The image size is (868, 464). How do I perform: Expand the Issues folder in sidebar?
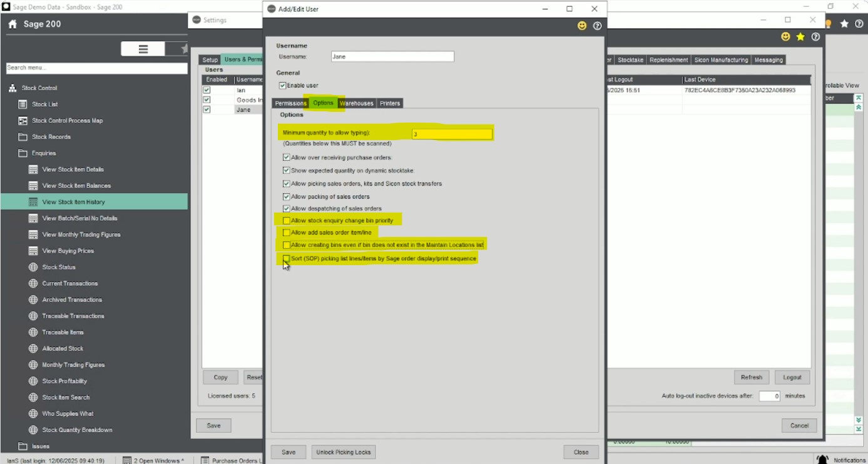[x=23, y=446]
